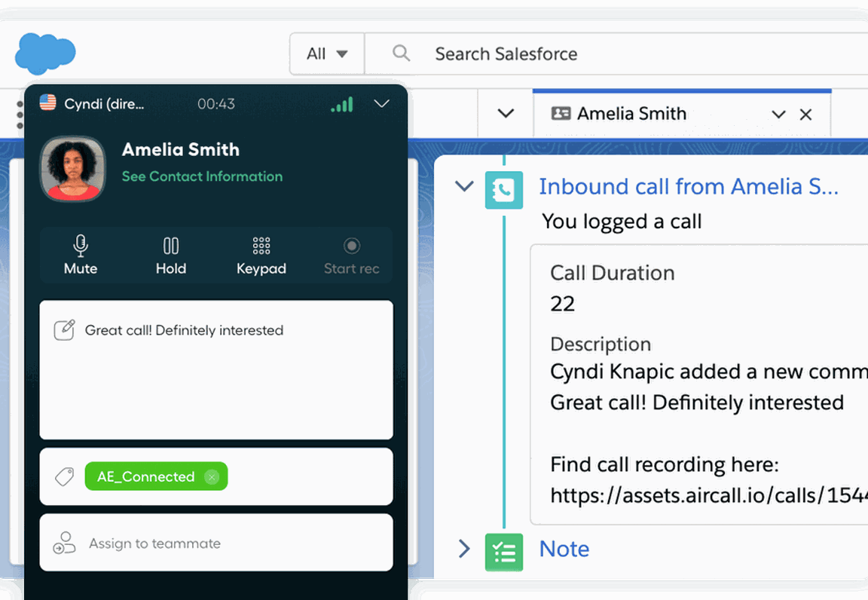
Task: Click the Description label
Action: point(601,344)
